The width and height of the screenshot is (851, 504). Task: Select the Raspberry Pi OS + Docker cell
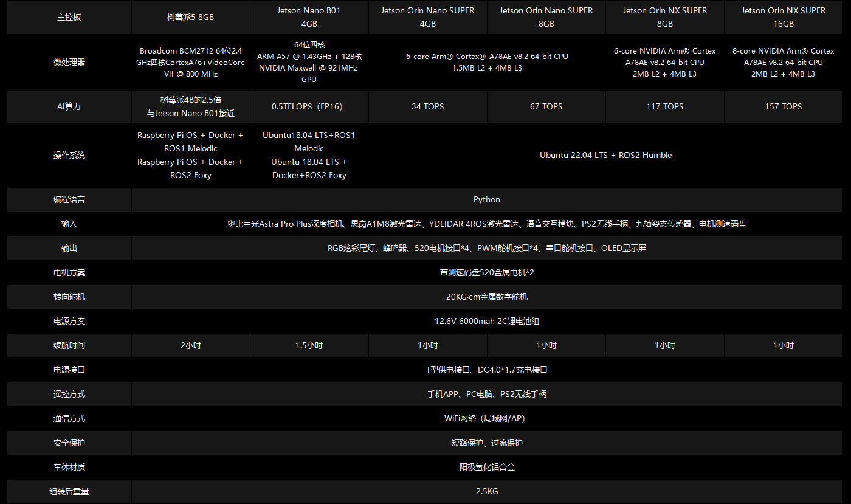tap(190, 155)
